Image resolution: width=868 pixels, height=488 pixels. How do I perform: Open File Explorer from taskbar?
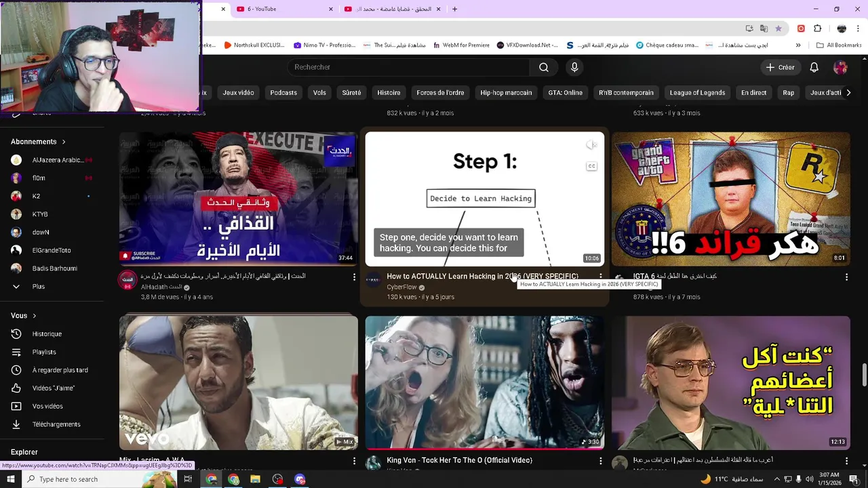[255, 479]
